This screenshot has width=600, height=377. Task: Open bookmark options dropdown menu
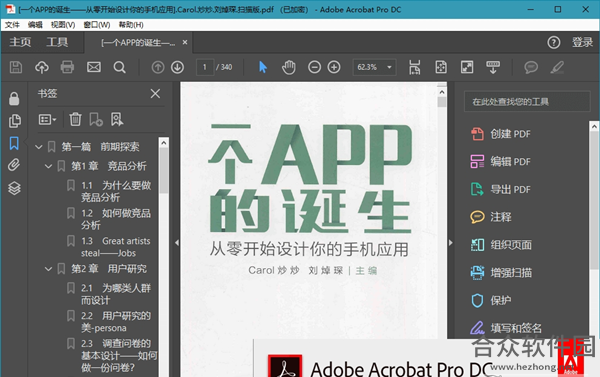(x=47, y=119)
